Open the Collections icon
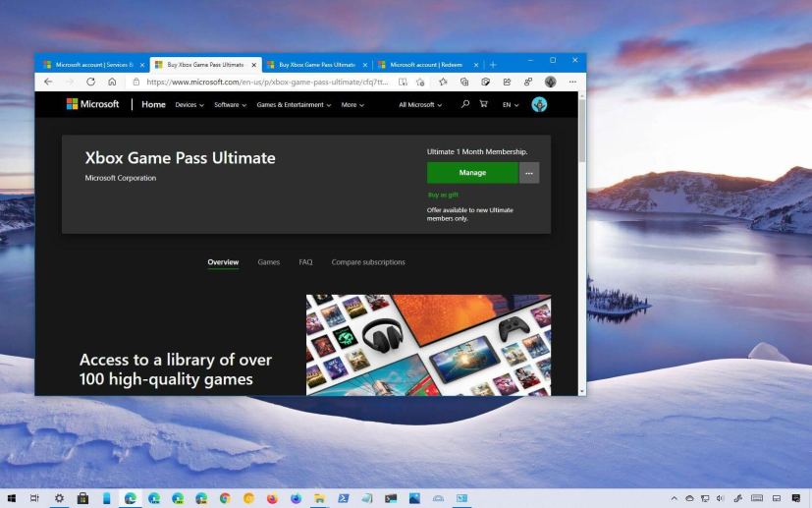 tap(464, 82)
